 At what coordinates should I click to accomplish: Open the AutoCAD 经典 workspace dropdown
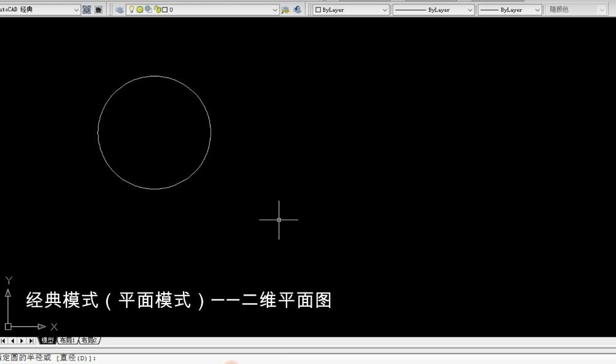pyautogui.click(x=76, y=9)
